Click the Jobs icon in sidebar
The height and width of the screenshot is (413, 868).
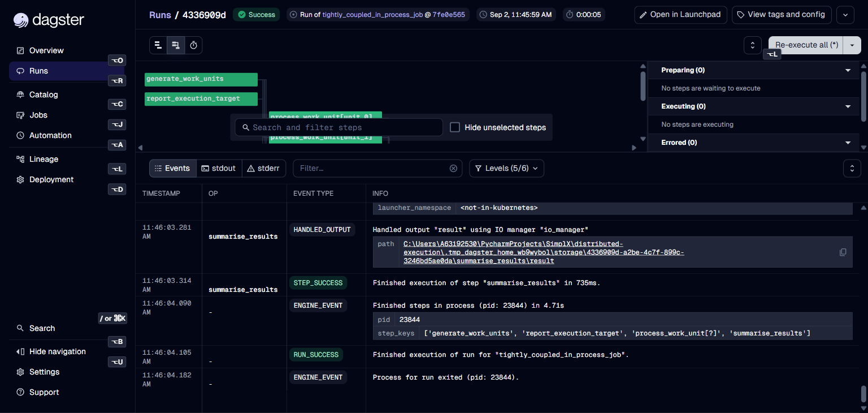pyautogui.click(x=20, y=115)
